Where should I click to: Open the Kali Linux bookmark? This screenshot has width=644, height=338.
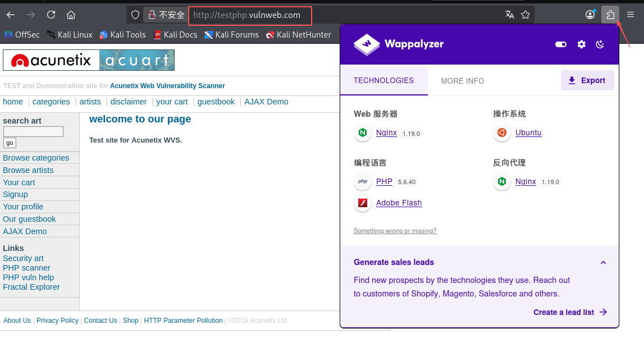pyautogui.click(x=70, y=35)
